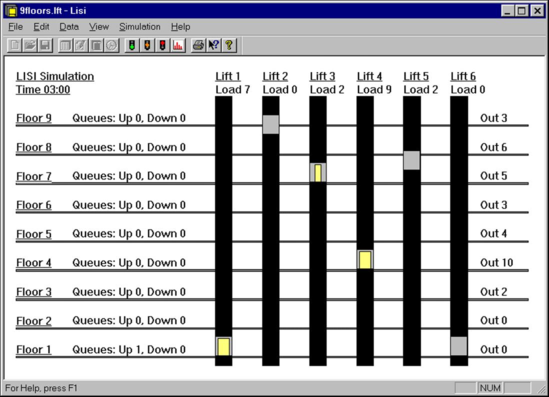Click the Lift 3 car at Floor 7
The height and width of the screenshot is (397, 549).
coord(318,173)
